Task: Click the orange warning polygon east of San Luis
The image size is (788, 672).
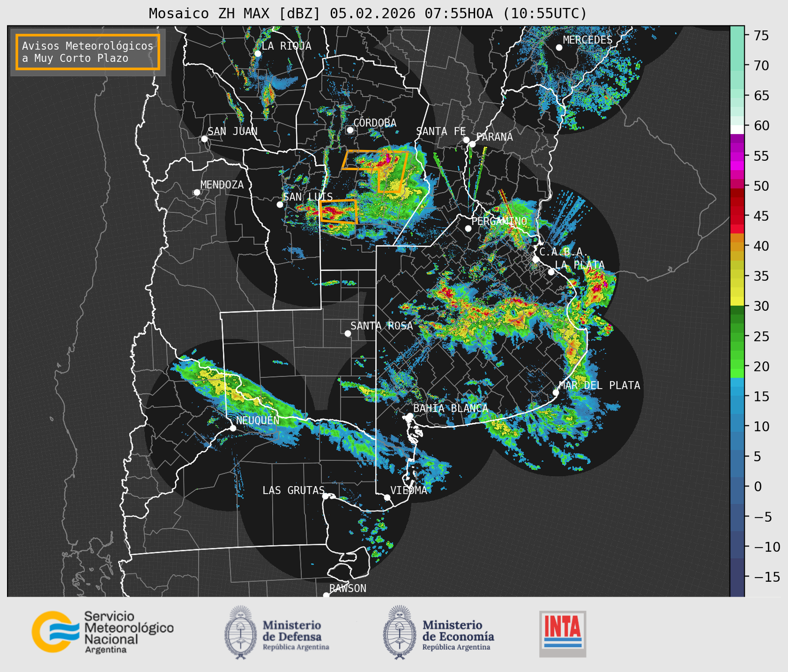Action: coord(339,211)
